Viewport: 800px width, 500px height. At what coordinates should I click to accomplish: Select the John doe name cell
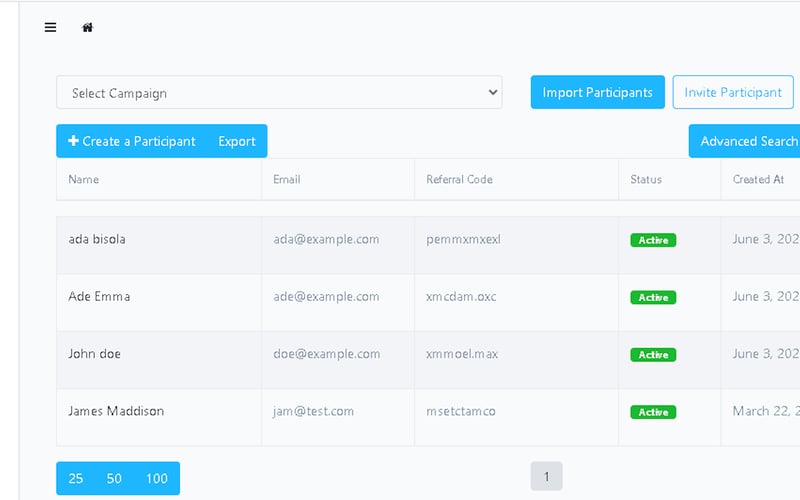coord(159,360)
